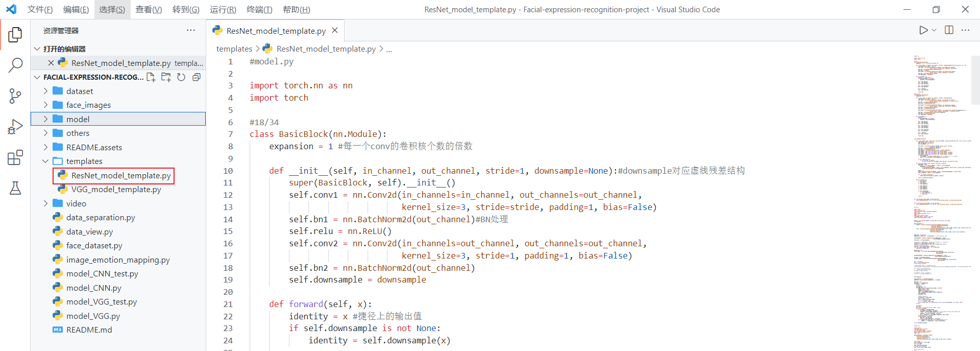Click the vertical editor scrollbar
This screenshot has height=351, width=980.
[x=975, y=80]
